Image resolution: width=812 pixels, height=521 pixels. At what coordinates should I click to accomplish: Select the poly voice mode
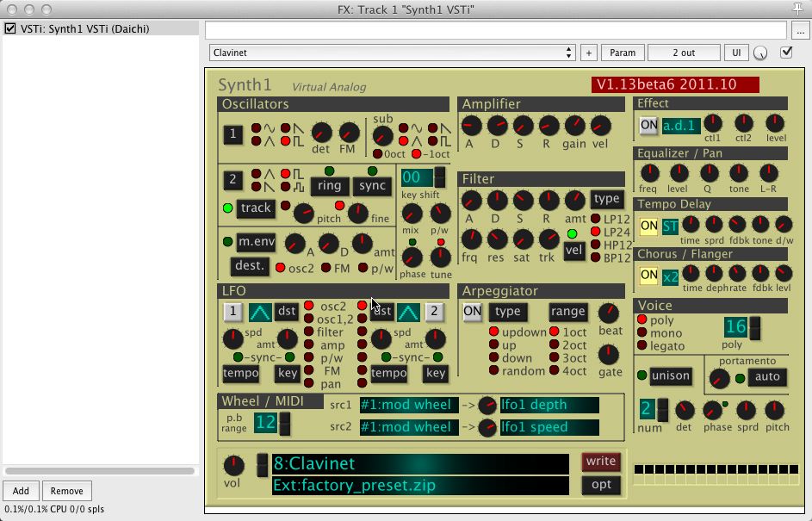(x=642, y=319)
